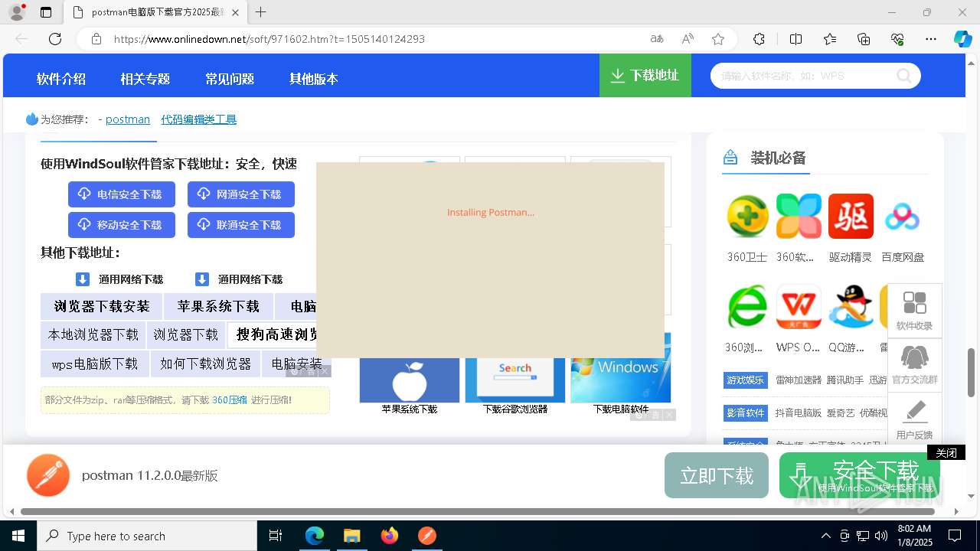Open the Settings and more ellipsis
The image size is (980, 551).
pyautogui.click(x=931, y=39)
